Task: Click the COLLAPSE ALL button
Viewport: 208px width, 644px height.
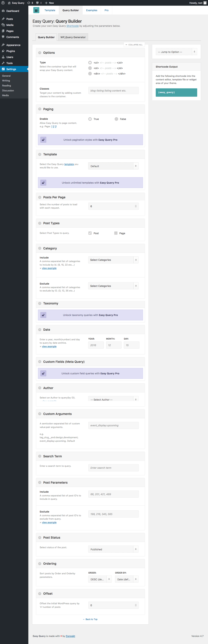Action: coord(134,45)
